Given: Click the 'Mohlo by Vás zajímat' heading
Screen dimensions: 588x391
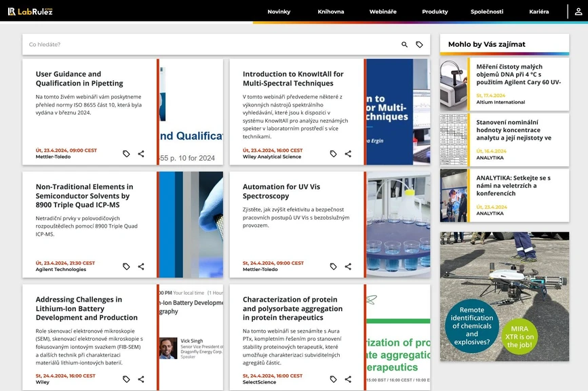Looking at the screenshot, I should [487, 44].
